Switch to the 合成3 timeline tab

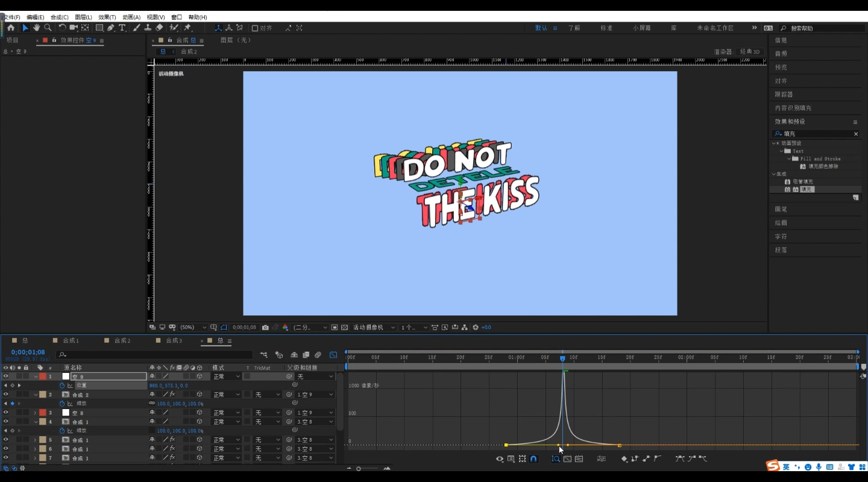click(174, 341)
